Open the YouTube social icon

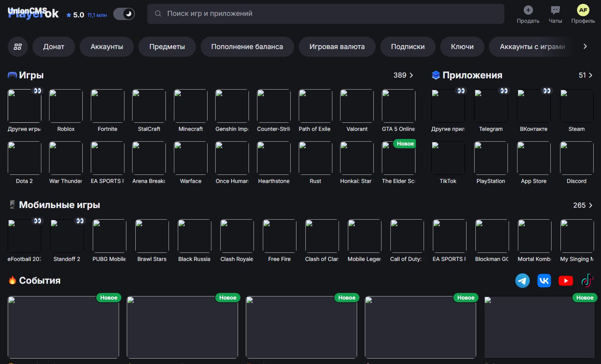pos(566,281)
